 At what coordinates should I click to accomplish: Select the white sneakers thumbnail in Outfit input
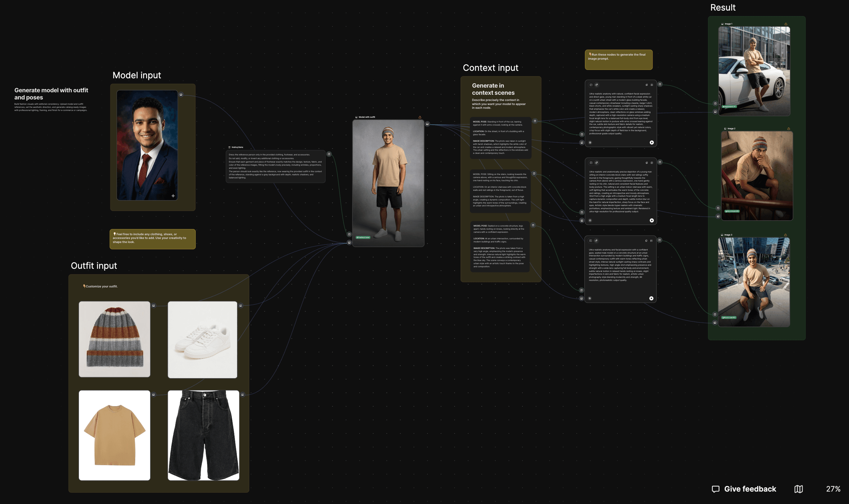pyautogui.click(x=202, y=340)
